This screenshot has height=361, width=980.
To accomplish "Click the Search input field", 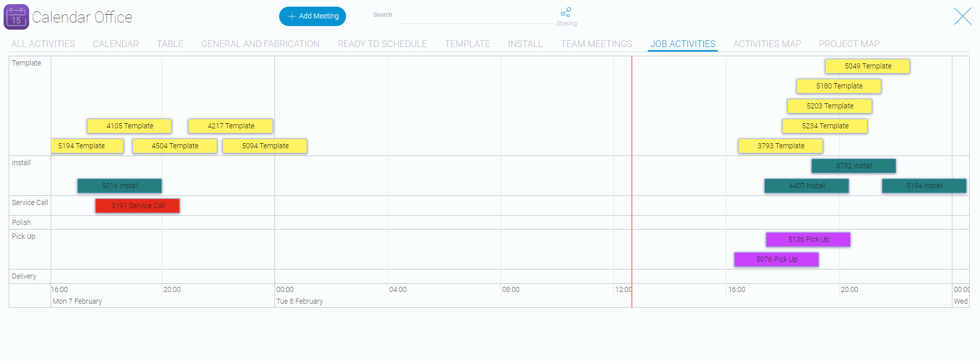I will (x=475, y=17).
